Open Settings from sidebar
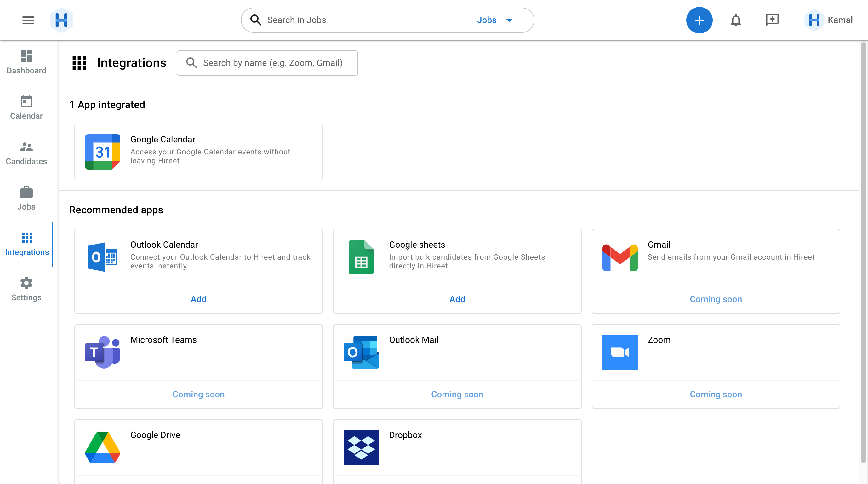Viewport: 868px width, 484px height. click(26, 290)
